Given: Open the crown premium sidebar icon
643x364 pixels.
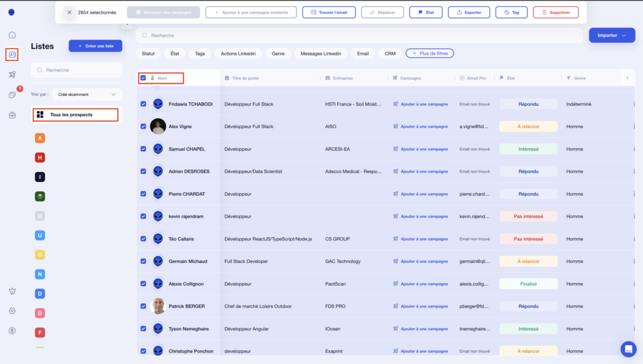Looking at the screenshot, I should pyautogui.click(x=13, y=291).
